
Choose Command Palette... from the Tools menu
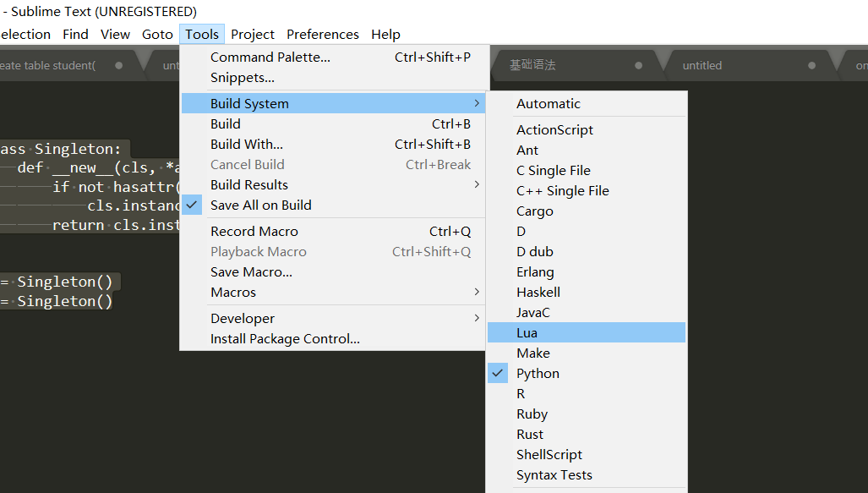(333, 57)
